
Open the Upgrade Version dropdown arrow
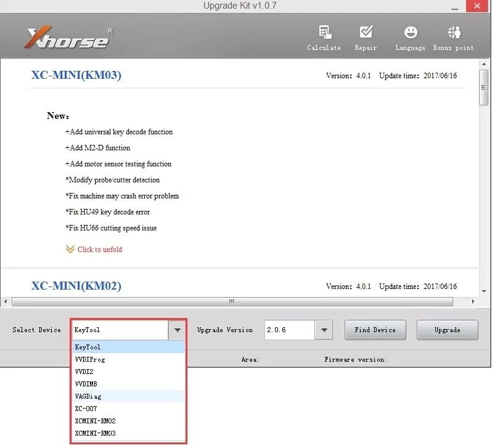(x=324, y=330)
